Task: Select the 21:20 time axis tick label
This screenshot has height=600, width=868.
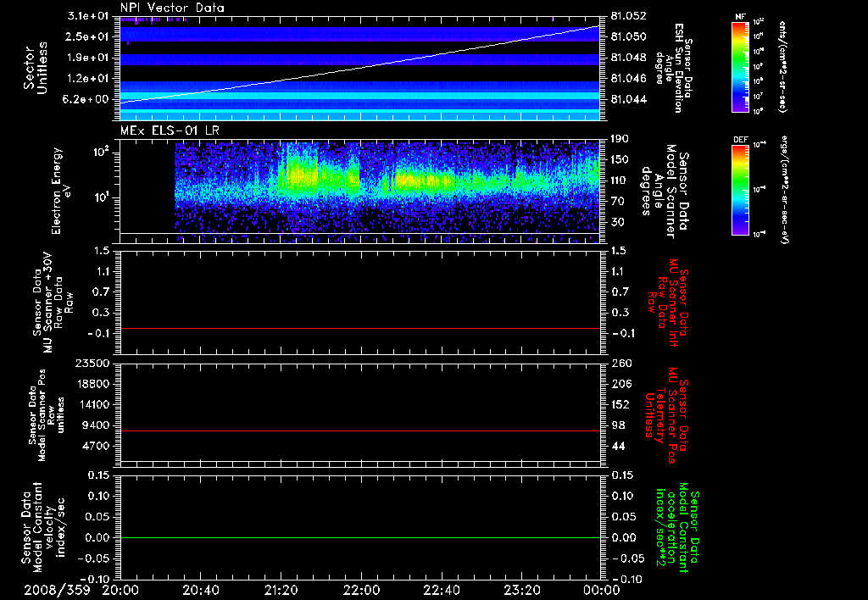Action: point(281,590)
